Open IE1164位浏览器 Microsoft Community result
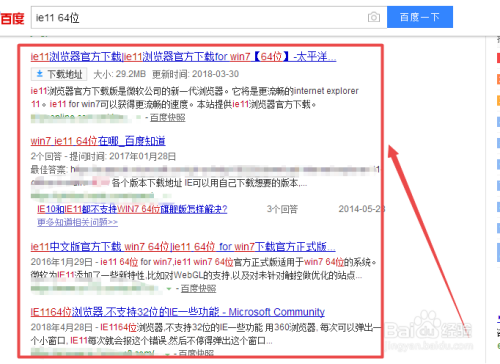 (x=178, y=312)
